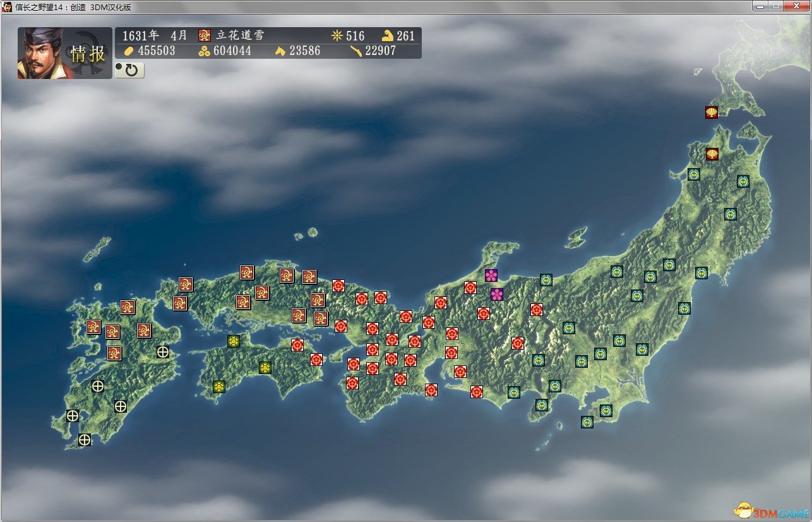
Task: Select the green crest on northwestern Shikoku
Action: tap(234, 341)
